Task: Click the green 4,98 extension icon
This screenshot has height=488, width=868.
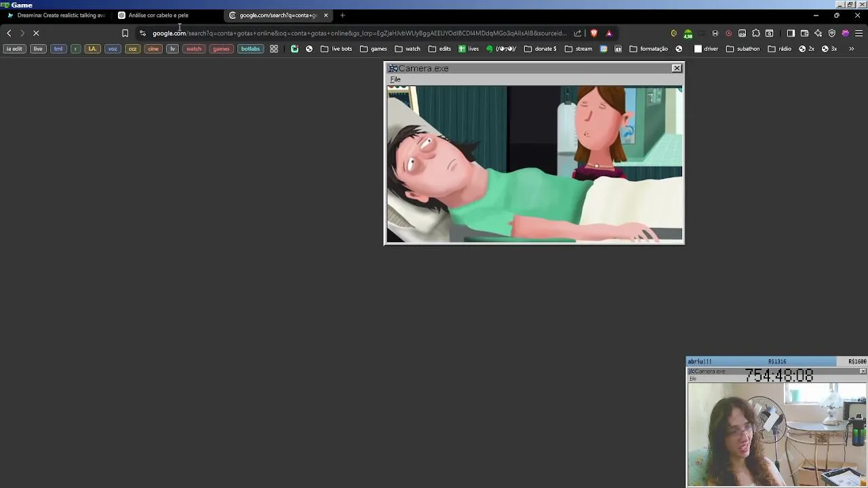Action: click(x=688, y=34)
